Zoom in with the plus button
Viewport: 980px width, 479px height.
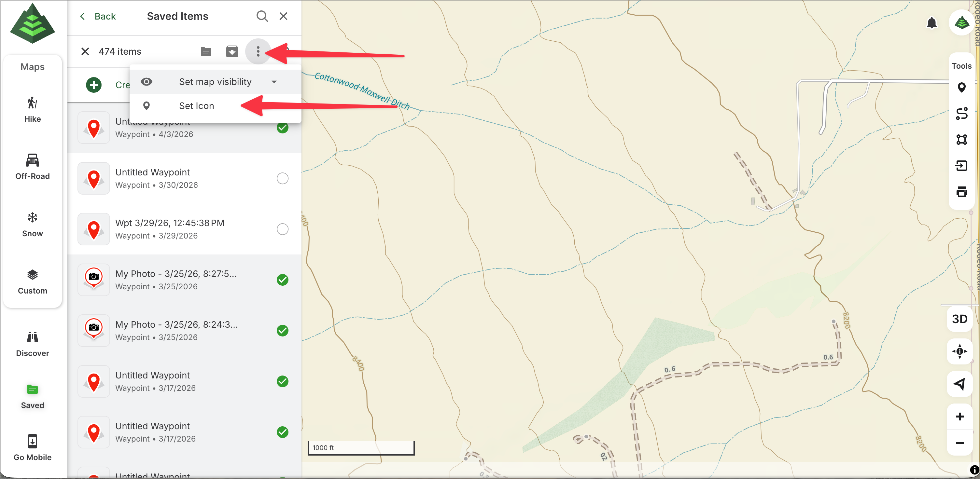[x=959, y=416]
